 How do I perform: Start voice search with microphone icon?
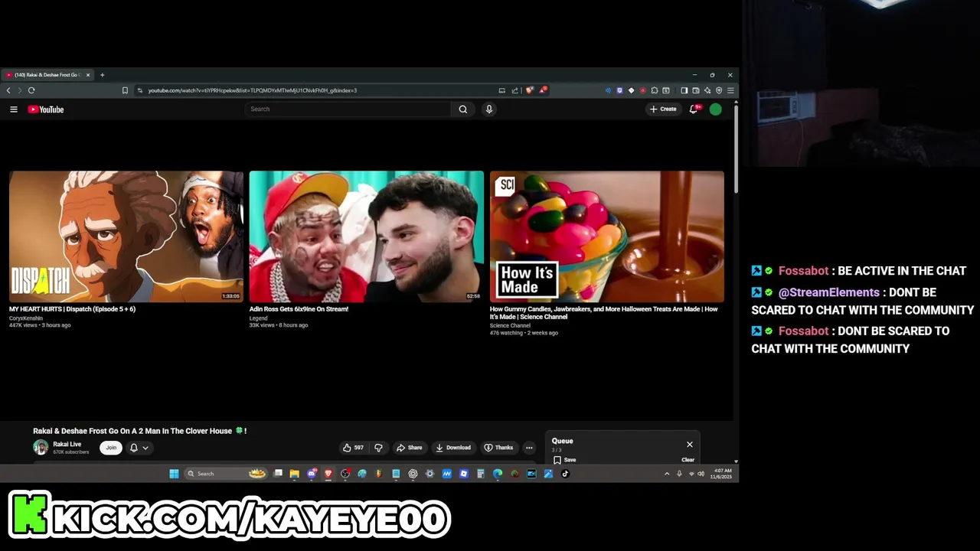click(489, 109)
